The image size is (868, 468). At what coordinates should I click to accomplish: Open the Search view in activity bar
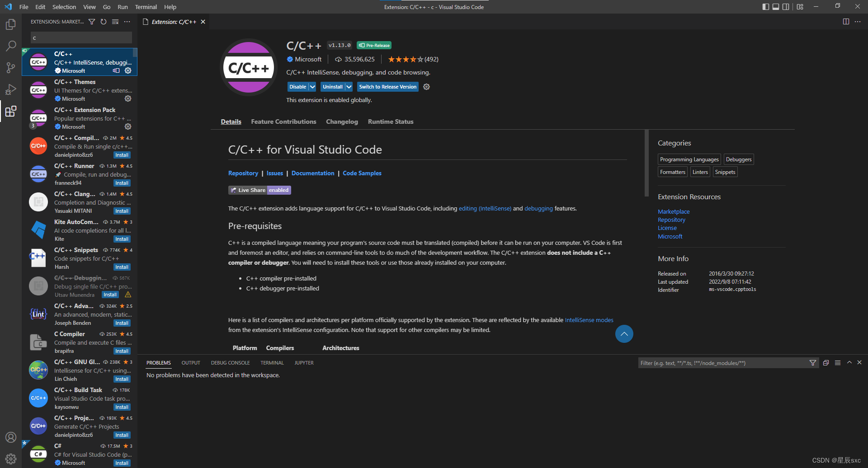point(11,46)
